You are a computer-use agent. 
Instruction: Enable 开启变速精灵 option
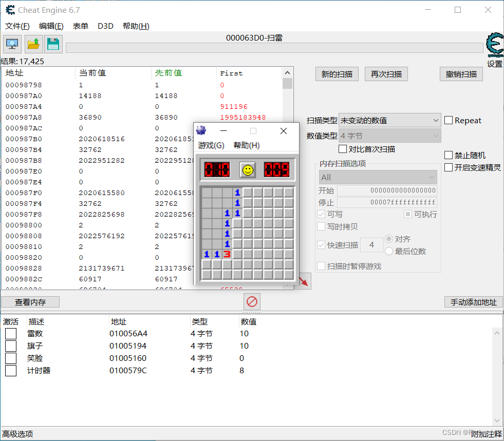(x=448, y=167)
